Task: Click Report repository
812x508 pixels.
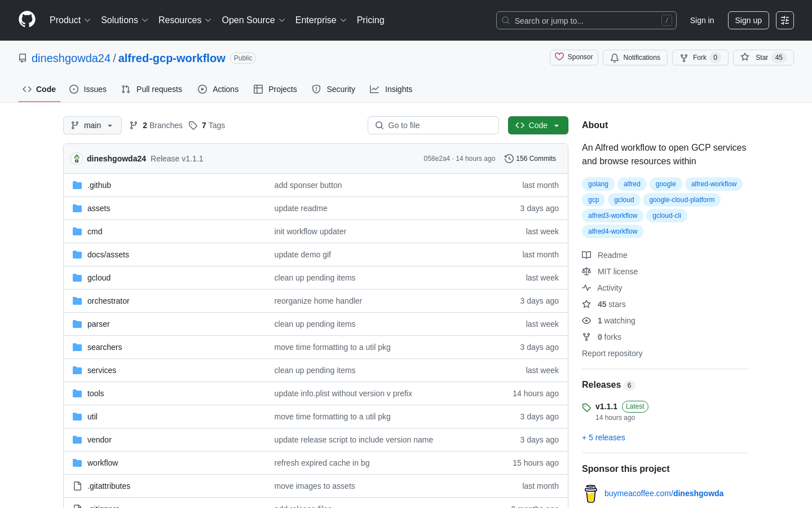Action: pyautogui.click(x=612, y=353)
